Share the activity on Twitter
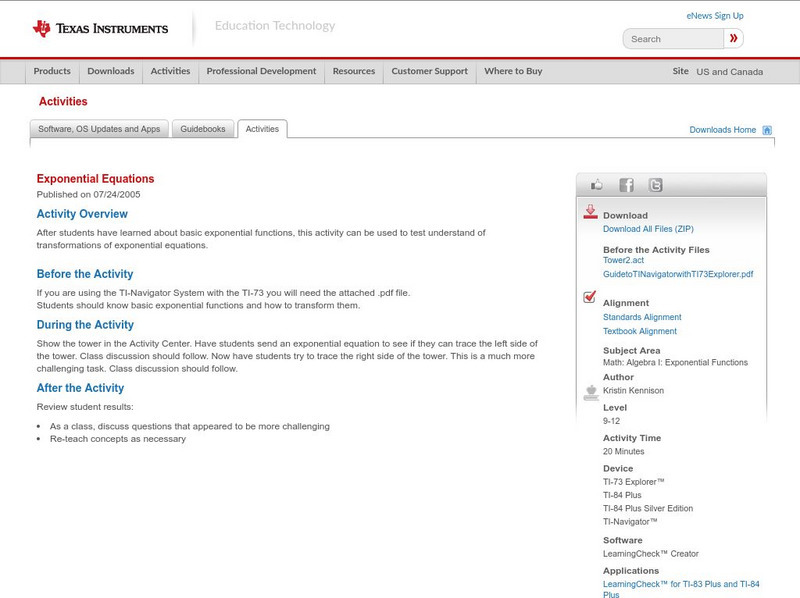 click(656, 185)
